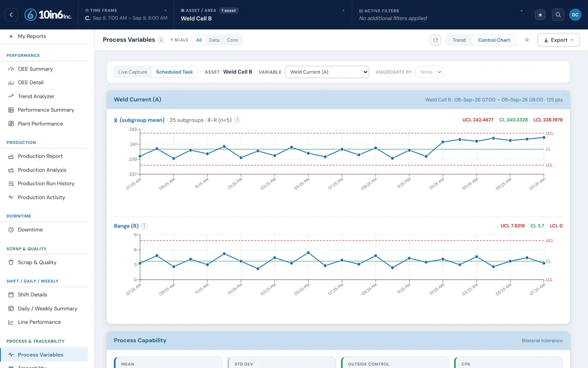Open the DC user avatar menu

[x=575, y=15]
